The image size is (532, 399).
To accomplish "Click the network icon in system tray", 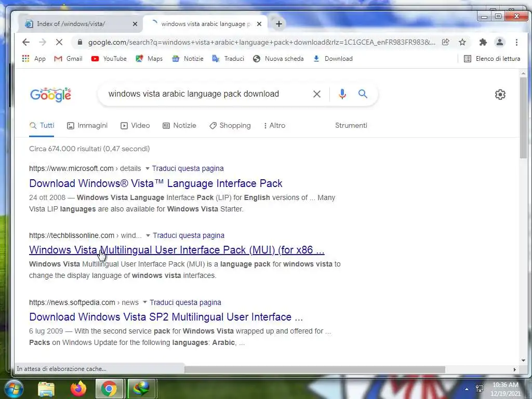I will pos(480,389).
